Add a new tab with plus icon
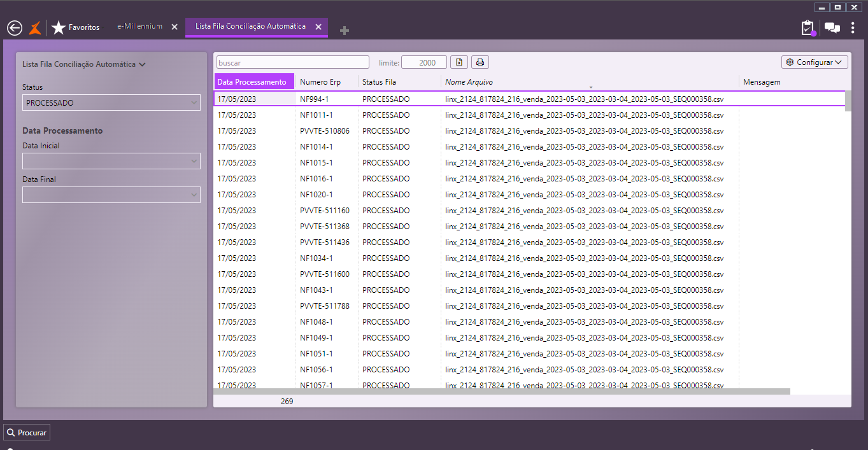Viewport: 868px width, 450px height. (x=345, y=31)
